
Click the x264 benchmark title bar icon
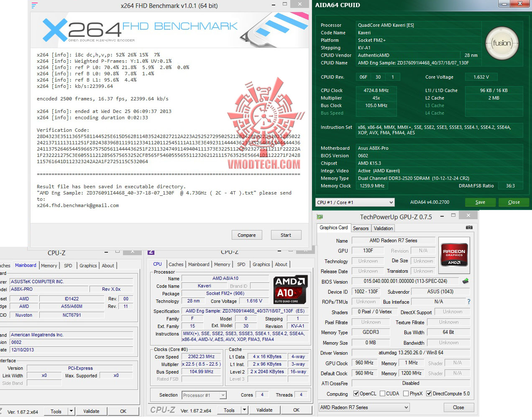click(x=35, y=5)
